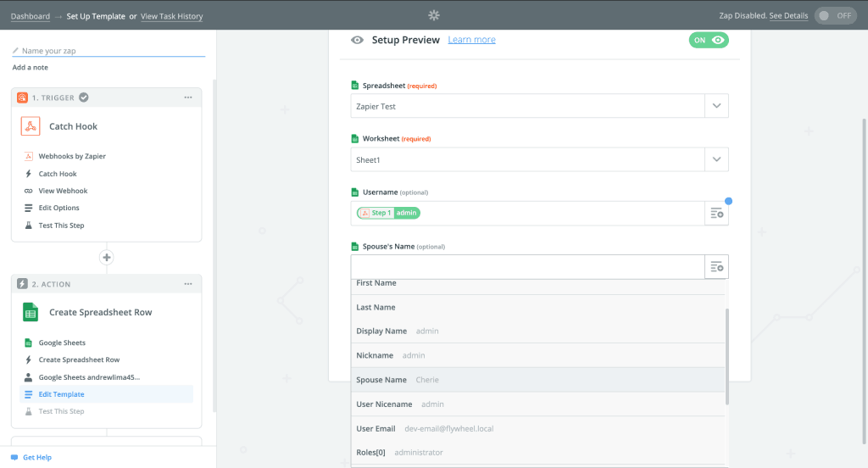The width and height of the screenshot is (868, 468).
Task: Click the Google Sheets icon beside Create Spreadsheet Row
Action: [31, 312]
